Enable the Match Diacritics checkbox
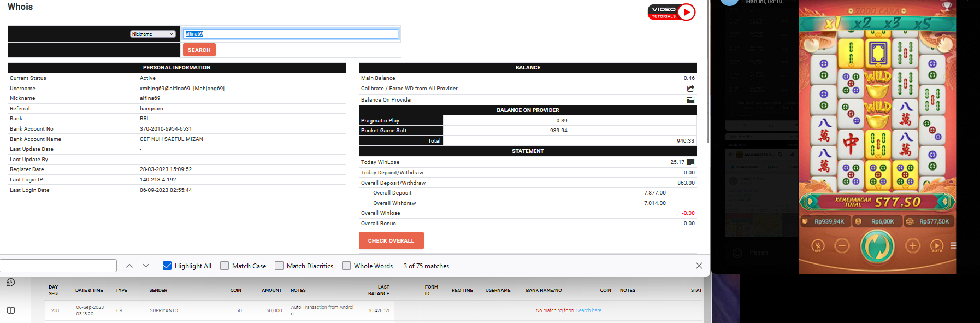The width and height of the screenshot is (980, 323). [x=279, y=266]
